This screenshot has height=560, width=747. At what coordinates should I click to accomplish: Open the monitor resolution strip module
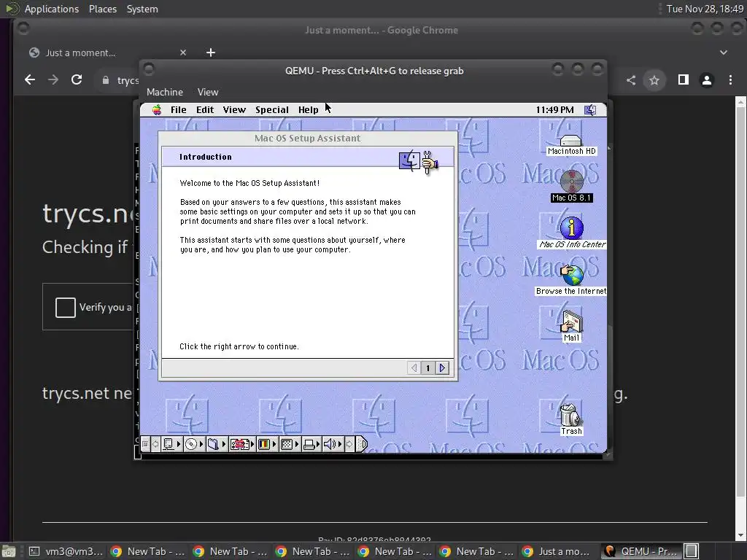[x=289, y=444]
